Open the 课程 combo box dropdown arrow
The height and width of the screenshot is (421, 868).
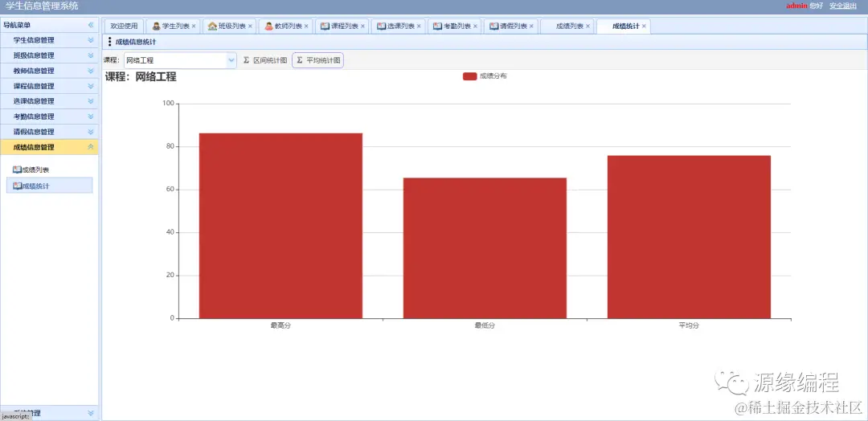tap(231, 60)
